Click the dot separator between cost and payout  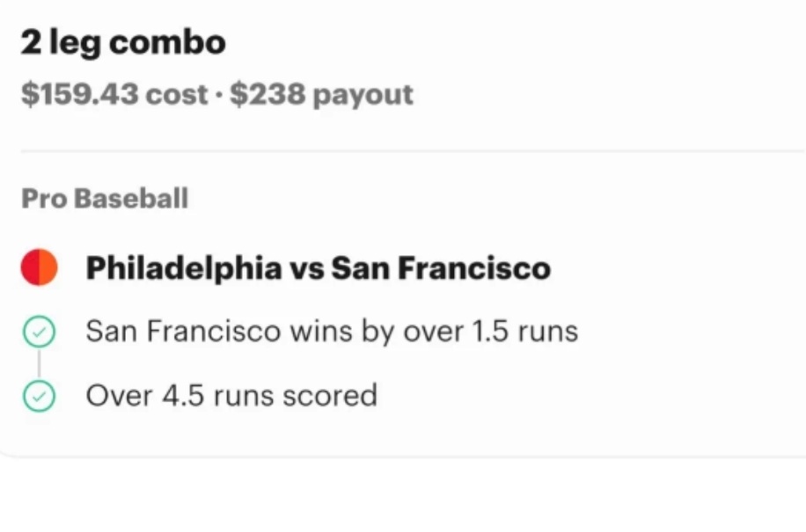click(x=219, y=95)
